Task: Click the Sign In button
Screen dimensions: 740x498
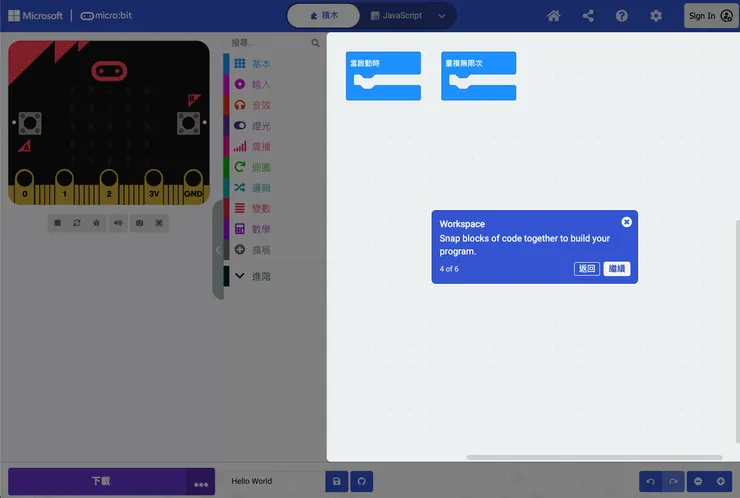Action: click(710, 16)
